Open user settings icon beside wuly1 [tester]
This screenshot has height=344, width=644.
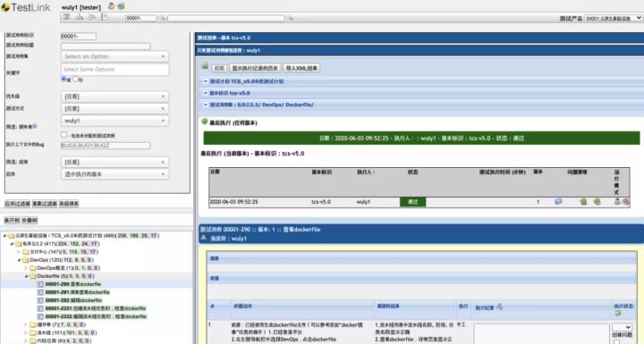[x=111, y=6]
